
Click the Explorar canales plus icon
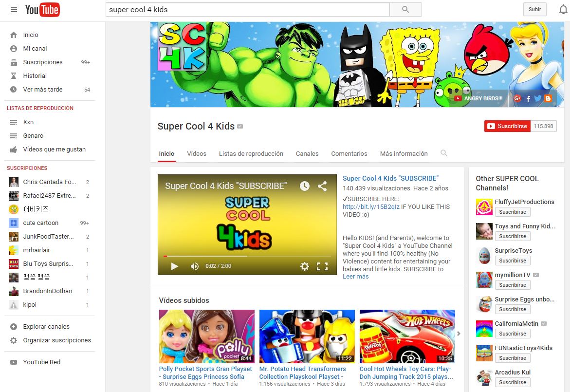(14, 327)
